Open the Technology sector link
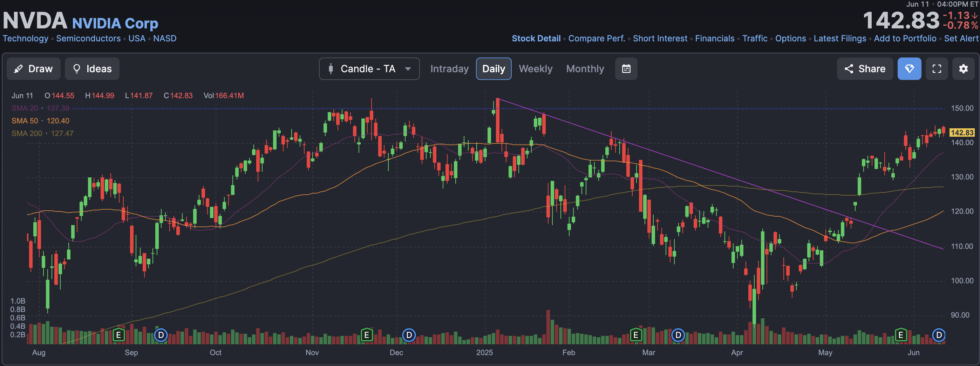Image resolution: width=980 pixels, height=366 pixels. (x=26, y=39)
